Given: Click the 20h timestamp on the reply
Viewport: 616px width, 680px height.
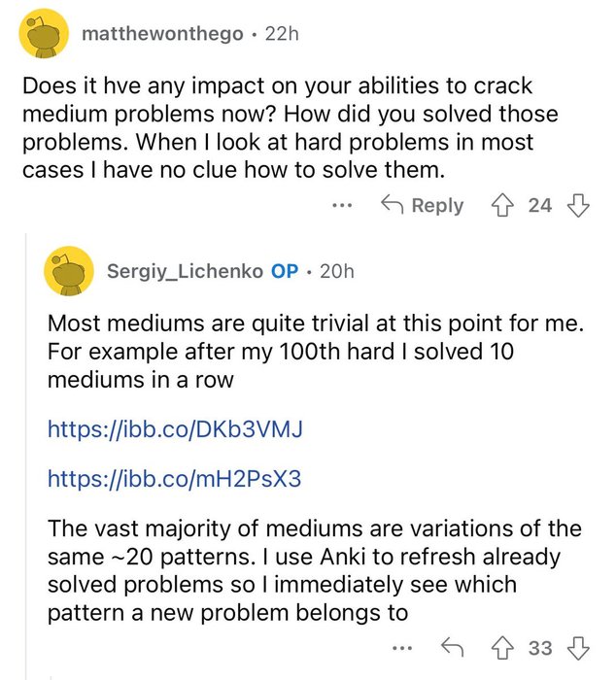Looking at the screenshot, I should [x=337, y=271].
